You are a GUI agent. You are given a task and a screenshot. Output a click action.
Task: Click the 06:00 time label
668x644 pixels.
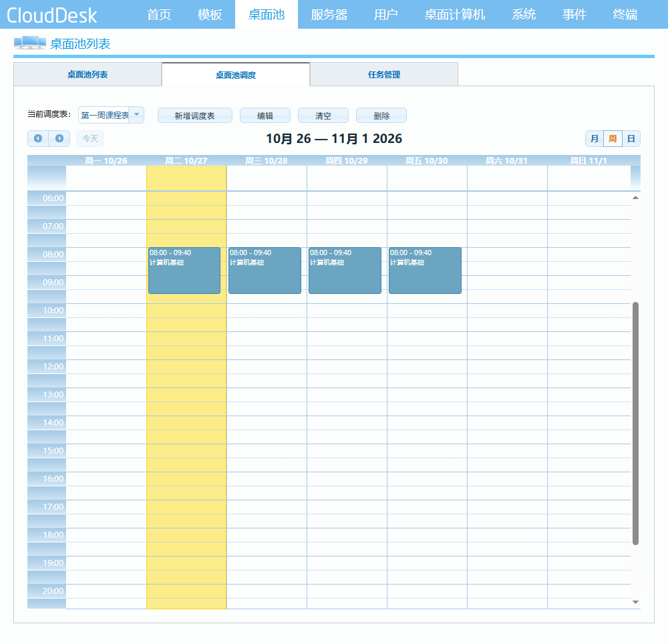point(53,198)
